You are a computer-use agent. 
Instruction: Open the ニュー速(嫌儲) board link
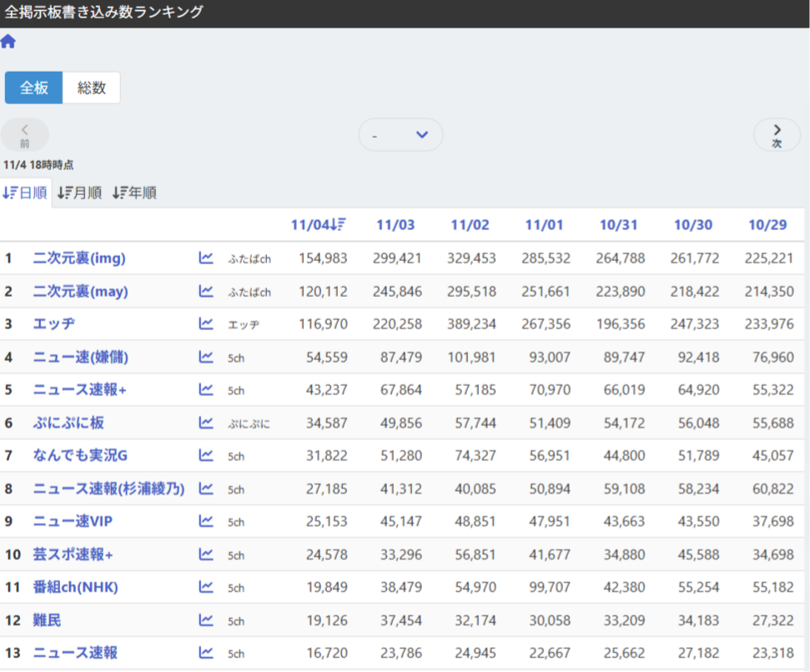click(x=80, y=358)
